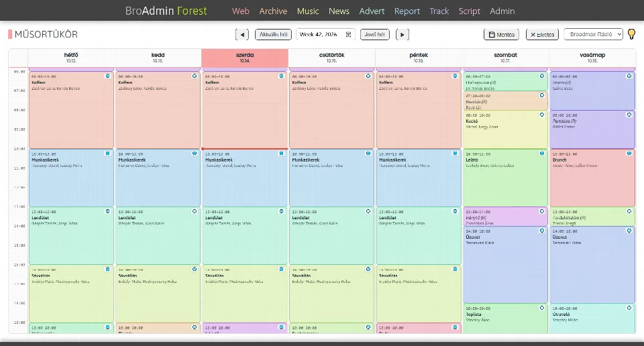Open the Music menu
The image size is (644, 346).
(308, 11)
